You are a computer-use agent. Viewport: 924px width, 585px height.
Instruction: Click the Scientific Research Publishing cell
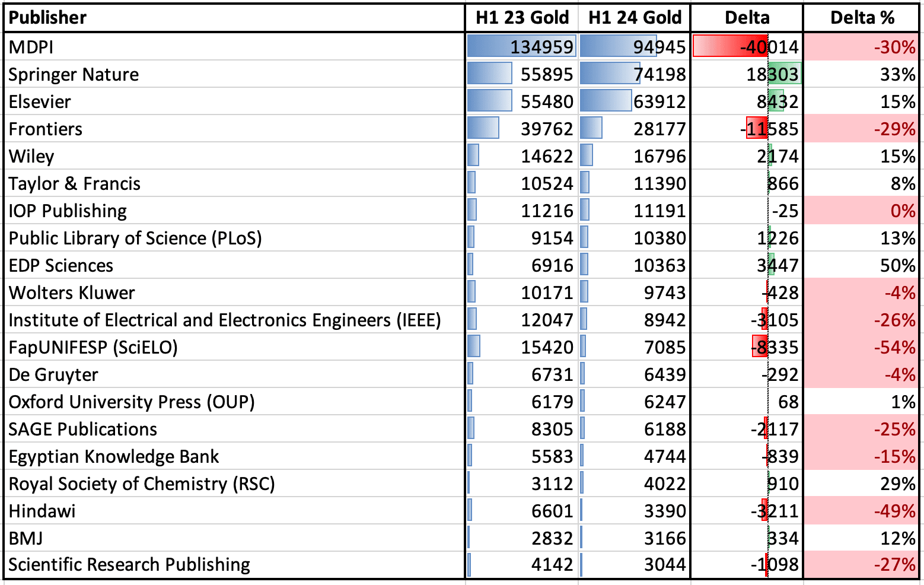234,564
